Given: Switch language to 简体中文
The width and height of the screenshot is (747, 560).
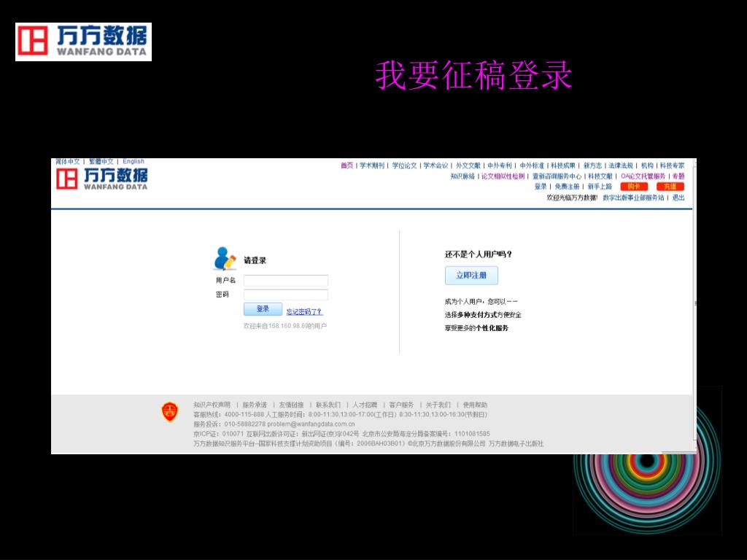Looking at the screenshot, I should coord(68,162).
